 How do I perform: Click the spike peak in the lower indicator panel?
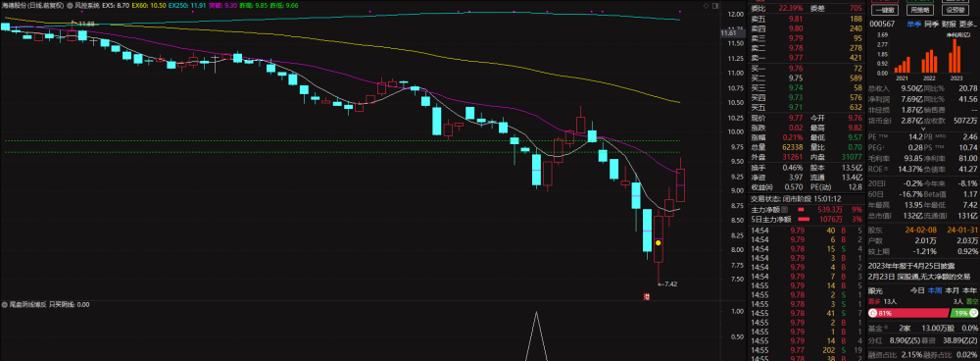[x=536, y=313]
